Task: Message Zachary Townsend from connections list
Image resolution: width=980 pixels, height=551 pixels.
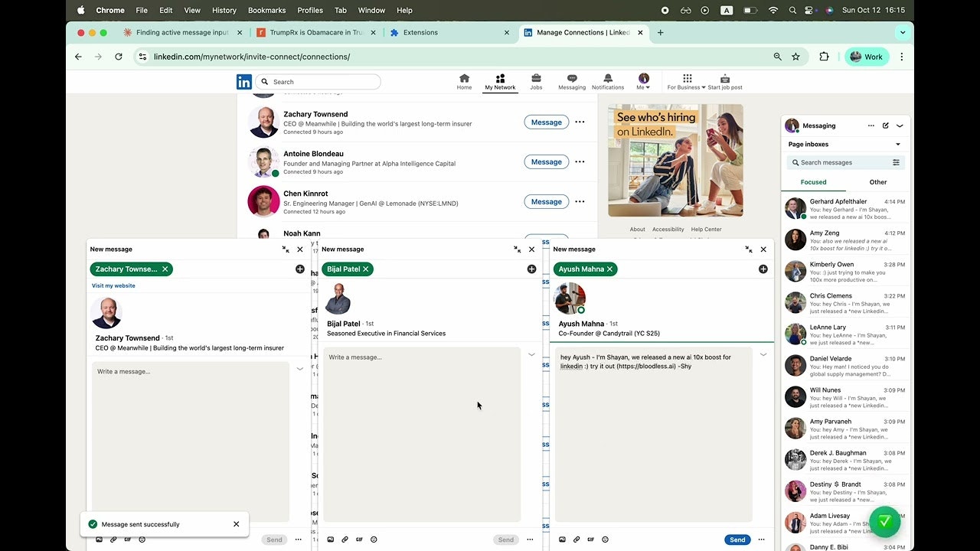Action: click(547, 122)
